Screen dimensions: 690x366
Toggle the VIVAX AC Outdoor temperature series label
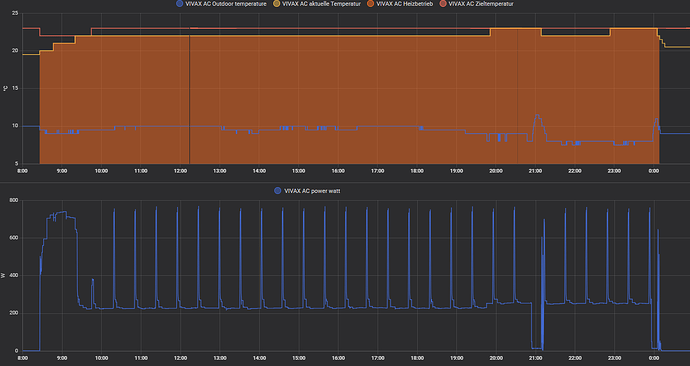click(226, 4)
